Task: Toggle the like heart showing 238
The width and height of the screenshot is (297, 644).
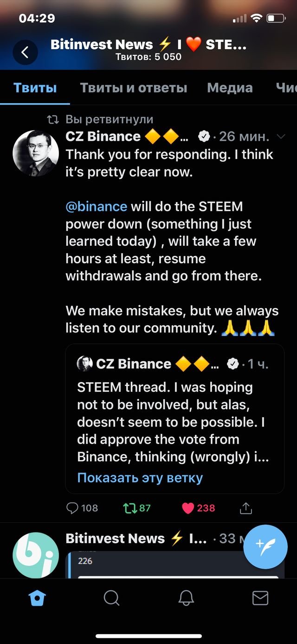Action: point(188,508)
